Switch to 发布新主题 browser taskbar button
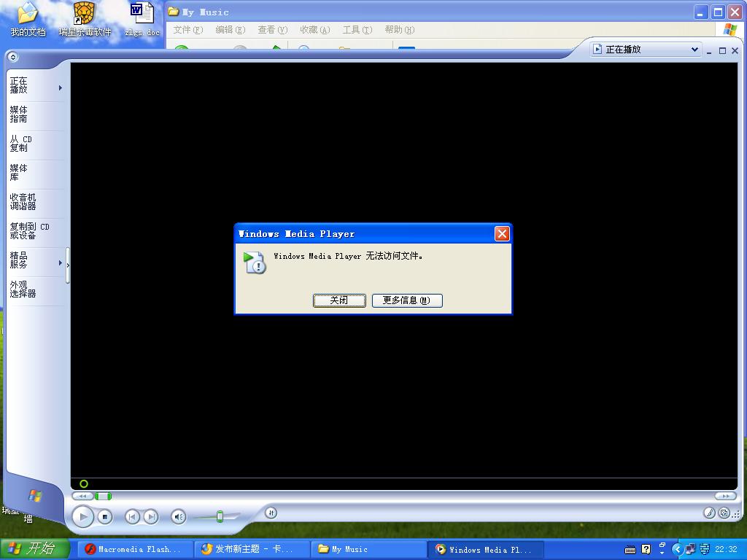Screen dimensions: 747x560 (x=252, y=550)
